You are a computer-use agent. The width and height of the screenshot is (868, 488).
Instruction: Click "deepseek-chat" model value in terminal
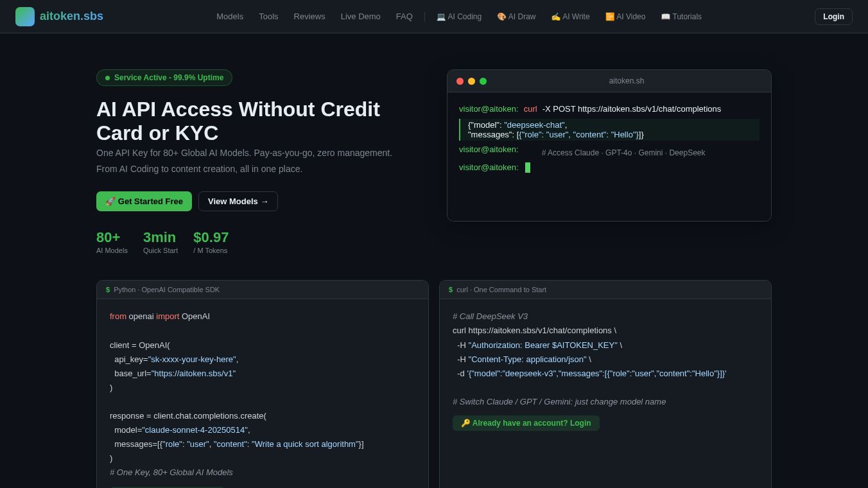pyautogui.click(x=534, y=125)
